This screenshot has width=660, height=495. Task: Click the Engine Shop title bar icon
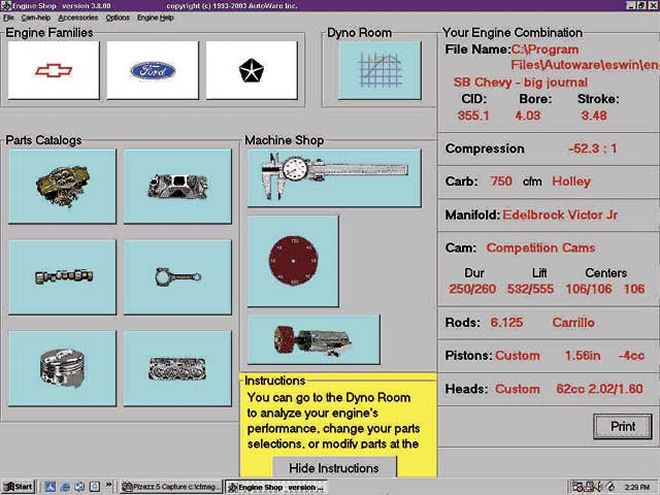[5, 5]
